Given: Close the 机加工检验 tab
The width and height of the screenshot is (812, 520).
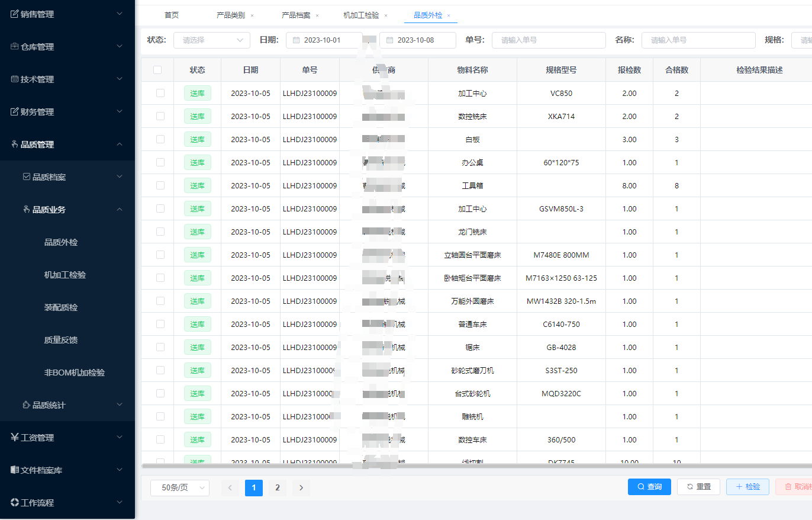Looking at the screenshot, I should point(386,15).
